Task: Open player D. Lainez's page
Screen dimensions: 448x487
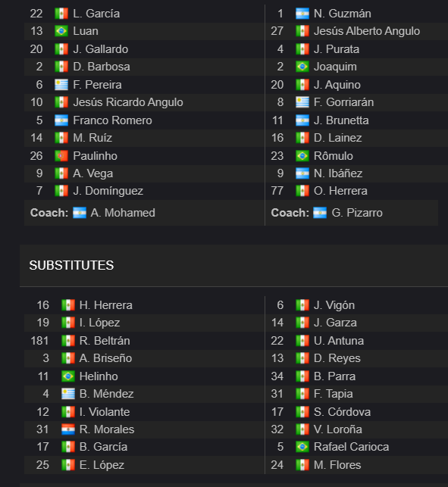Action: [337, 138]
